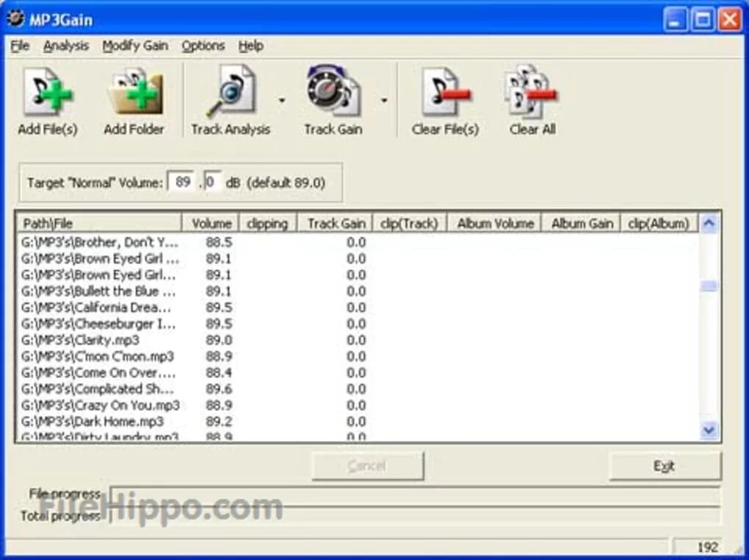Click the Total progress bar
The width and height of the screenshot is (749, 560).
click(415, 515)
